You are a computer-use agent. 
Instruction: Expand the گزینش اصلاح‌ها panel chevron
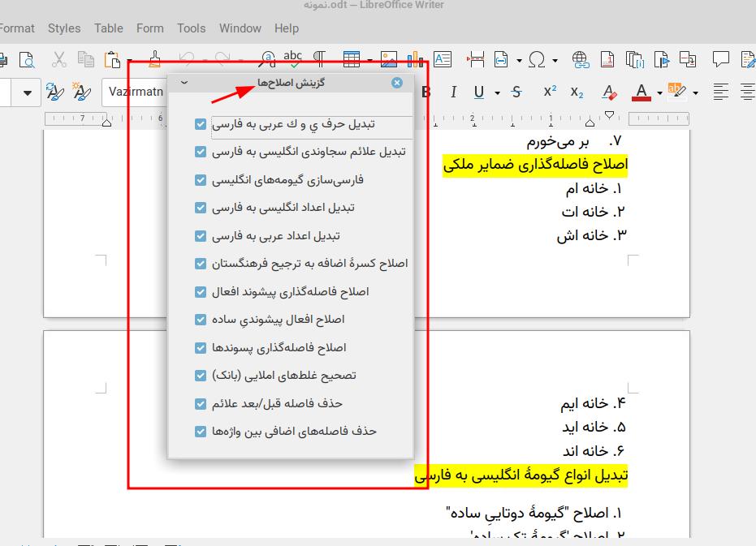click(x=184, y=83)
